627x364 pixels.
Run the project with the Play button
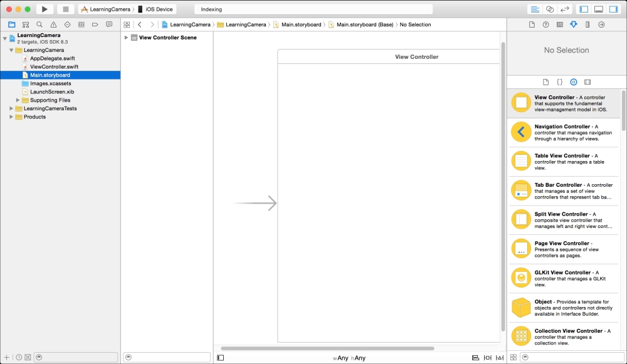click(x=45, y=9)
